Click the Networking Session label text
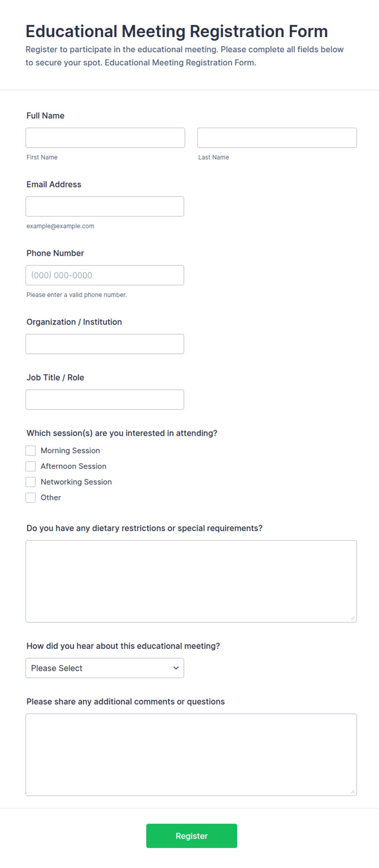379x868 pixels. 76,482
